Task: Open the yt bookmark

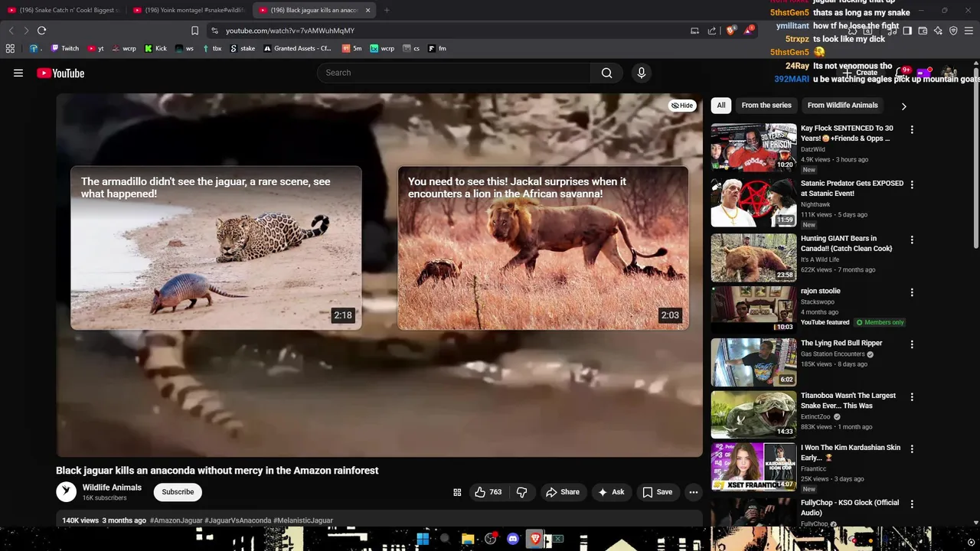Action: (x=96, y=48)
